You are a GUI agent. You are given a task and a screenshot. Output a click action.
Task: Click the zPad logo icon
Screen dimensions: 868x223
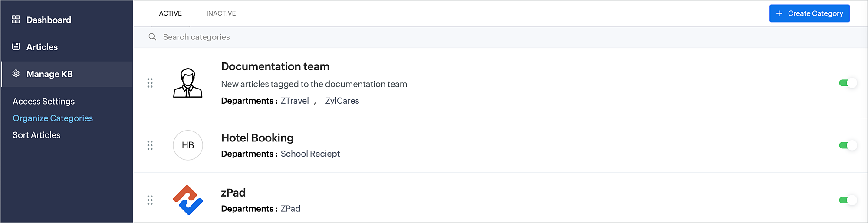(188, 200)
